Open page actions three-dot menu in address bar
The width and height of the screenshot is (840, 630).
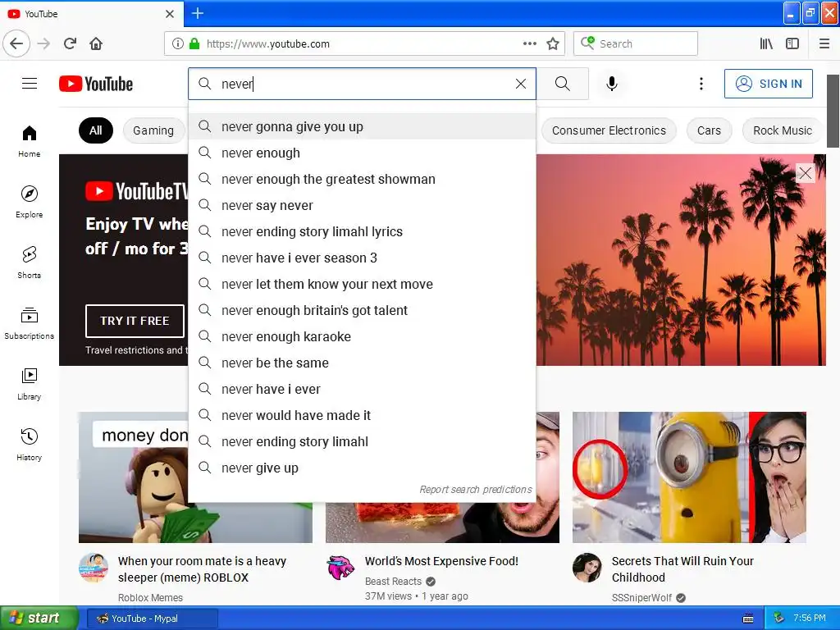coord(530,43)
